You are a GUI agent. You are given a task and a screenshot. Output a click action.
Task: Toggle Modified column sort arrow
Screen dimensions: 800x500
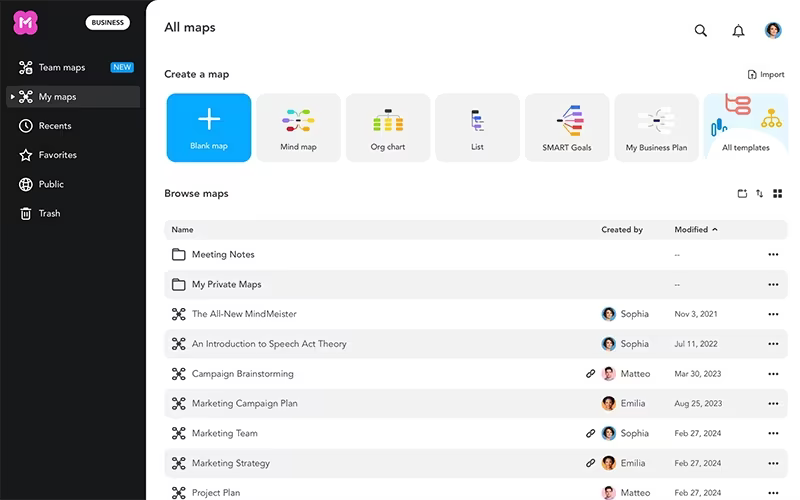click(715, 230)
